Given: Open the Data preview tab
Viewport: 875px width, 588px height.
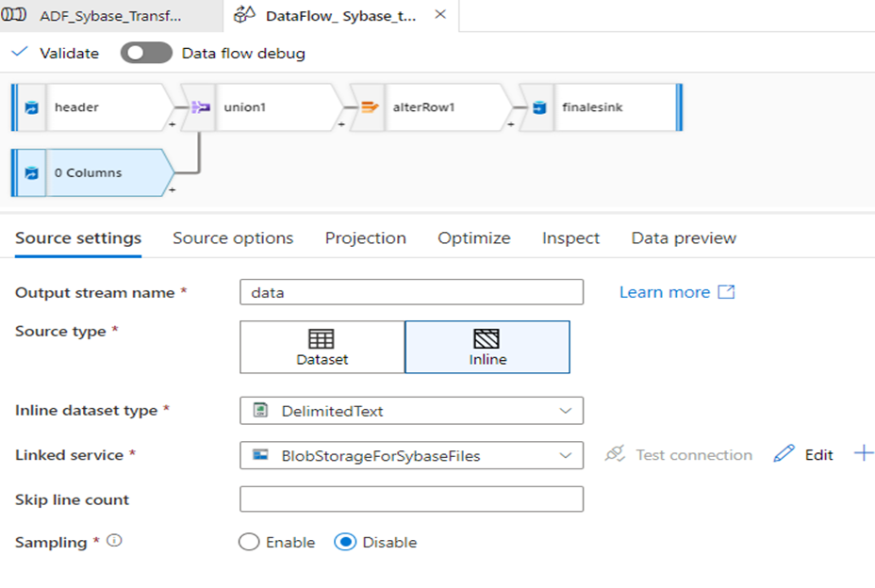Looking at the screenshot, I should tap(684, 238).
